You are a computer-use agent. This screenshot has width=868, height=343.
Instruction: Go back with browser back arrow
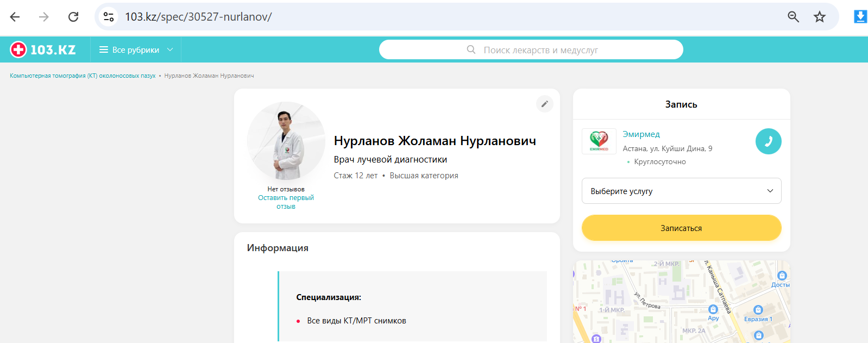point(15,17)
